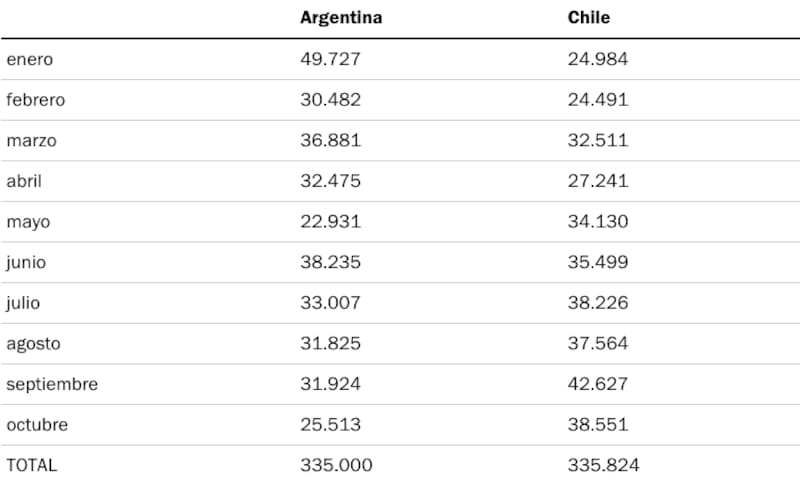The width and height of the screenshot is (800, 482).
Task: Select Chile's julio value 38.226
Action: tap(598, 302)
